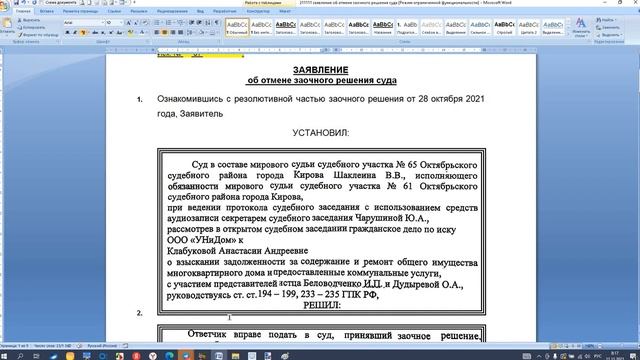Center the paragraph text
The width and height of the screenshot is (640, 360).
tap(164, 32)
